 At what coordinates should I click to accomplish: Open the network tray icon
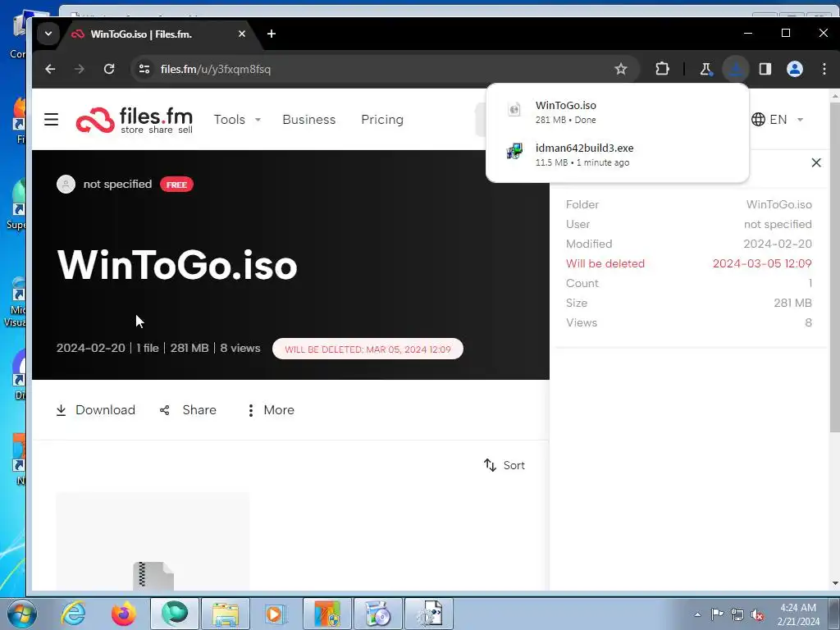coord(737,614)
